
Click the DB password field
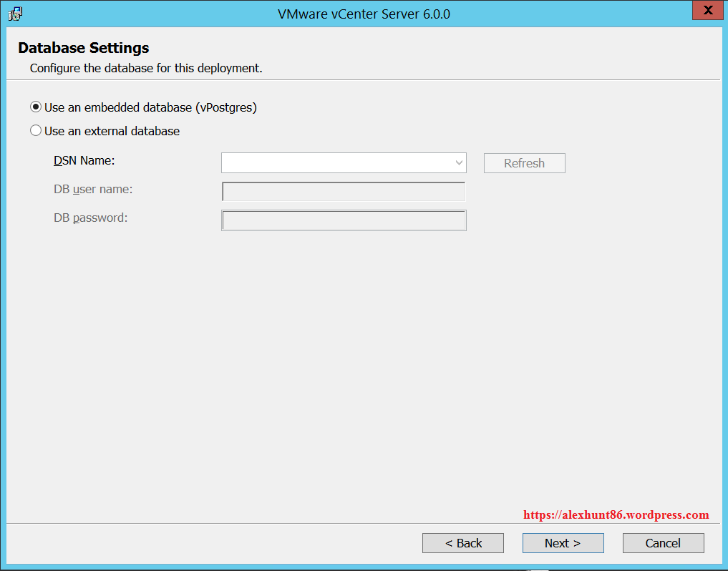[344, 220]
